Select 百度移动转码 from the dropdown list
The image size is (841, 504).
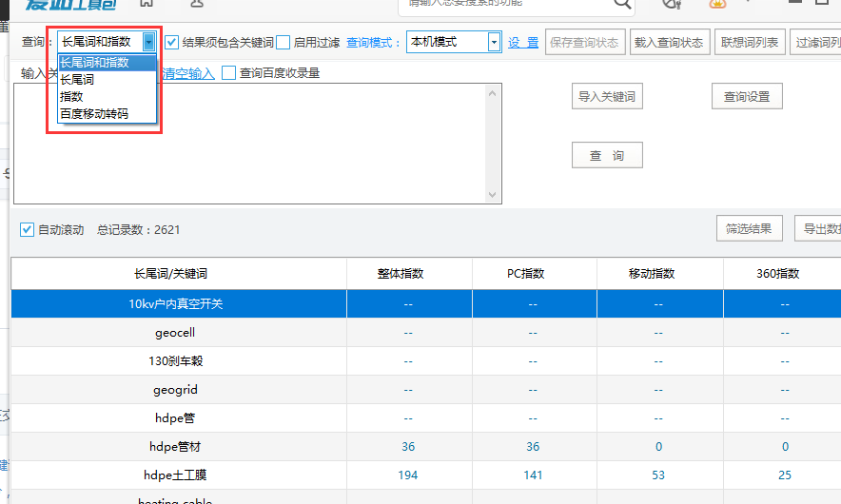click(x=94, y=114)
